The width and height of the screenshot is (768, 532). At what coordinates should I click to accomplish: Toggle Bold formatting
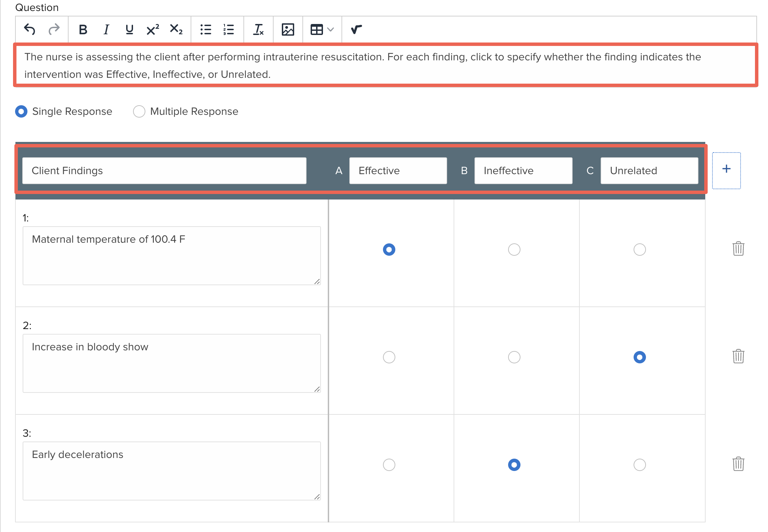pos(82,29)
